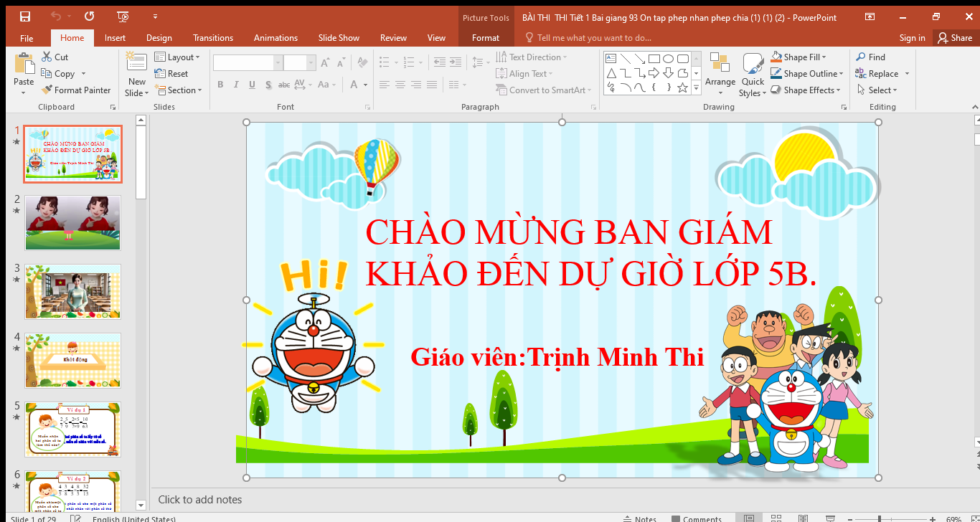Screen dimensions: 980x522
Task: Switch to the Insert tab
Action: pos(115,38)
